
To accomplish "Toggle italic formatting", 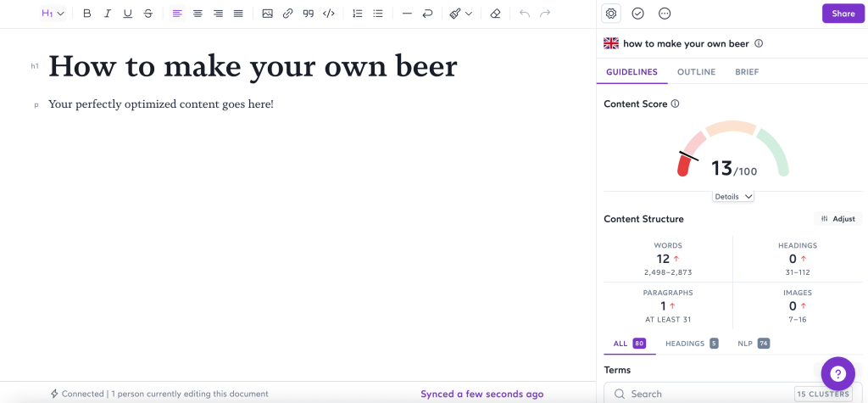I will coord(108,14).
